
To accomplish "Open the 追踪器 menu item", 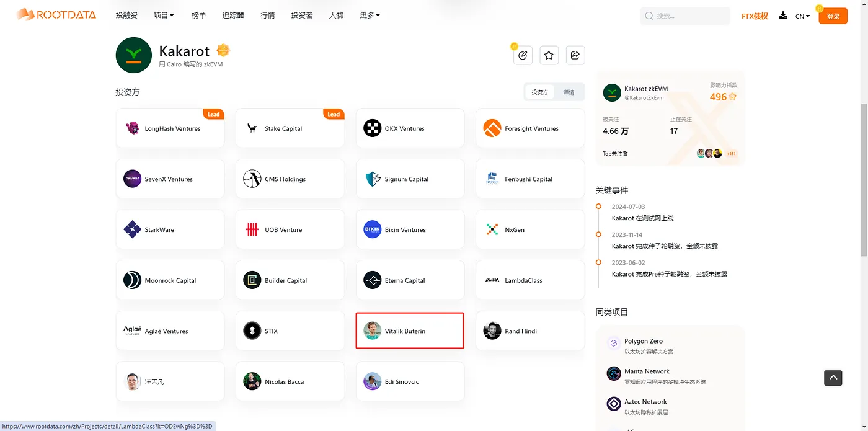I will pos(233,16).
